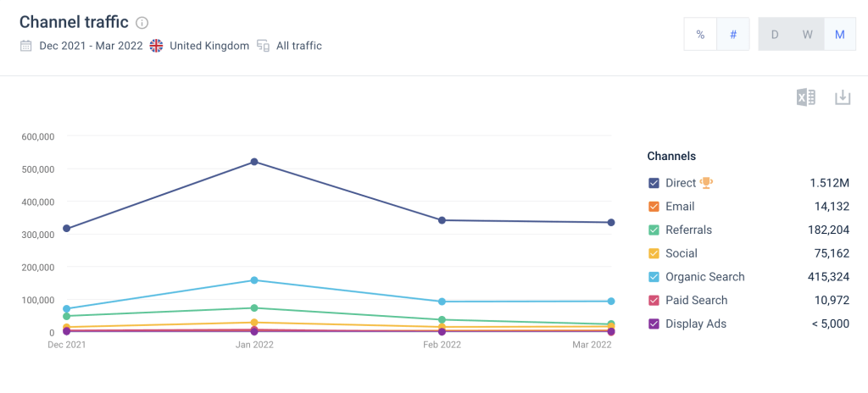This screenshot has width=868, height=393.
Task: Export chart data to Excel
Action: (805, 97)
